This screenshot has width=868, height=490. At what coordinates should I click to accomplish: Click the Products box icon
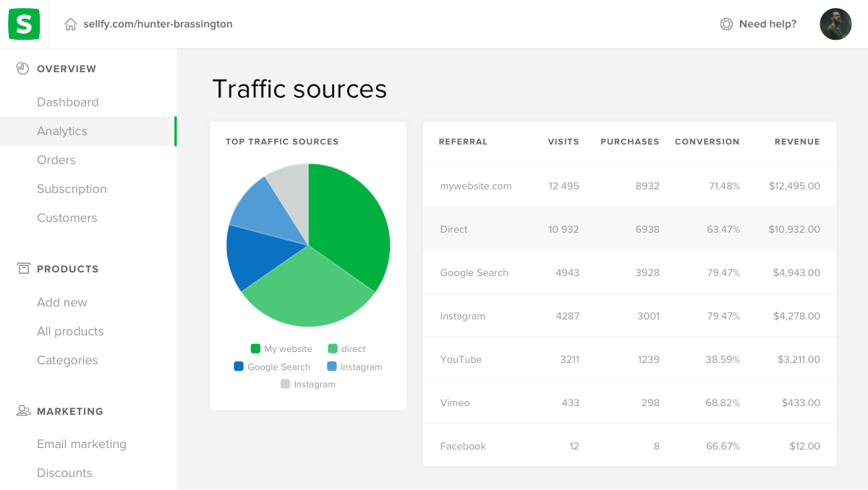(23, 269)
